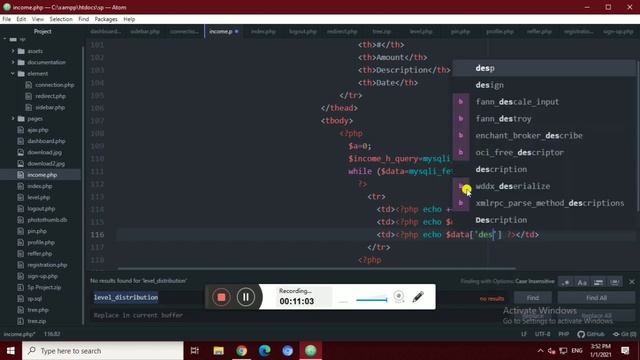This screenshot has height=360, width=640.
Task: Open the Edit menu
Action: 21,19
